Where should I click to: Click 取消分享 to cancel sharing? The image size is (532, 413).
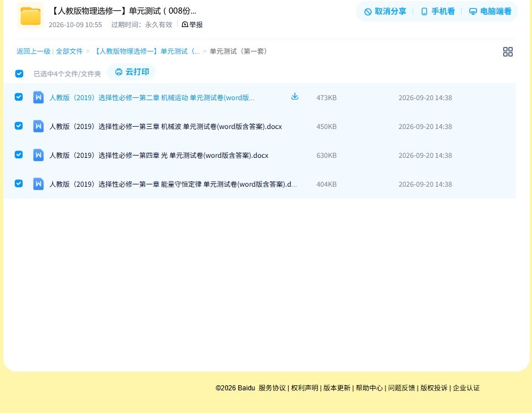coord(385,11)
